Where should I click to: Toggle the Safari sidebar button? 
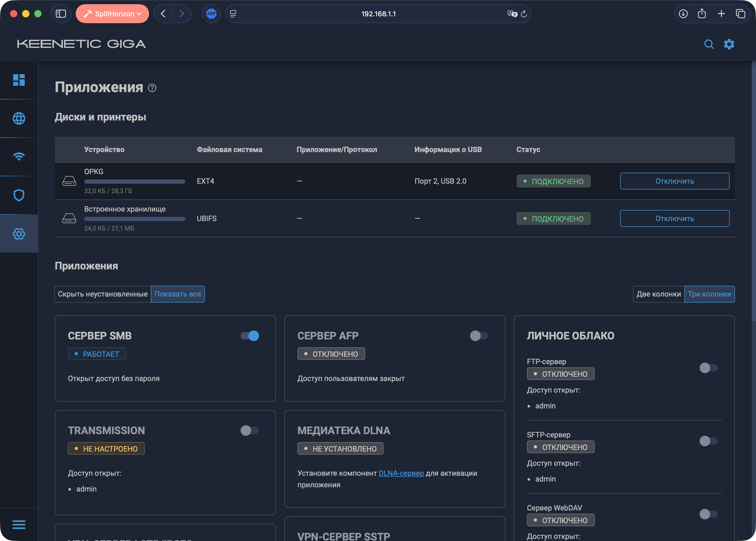point(61,14)
